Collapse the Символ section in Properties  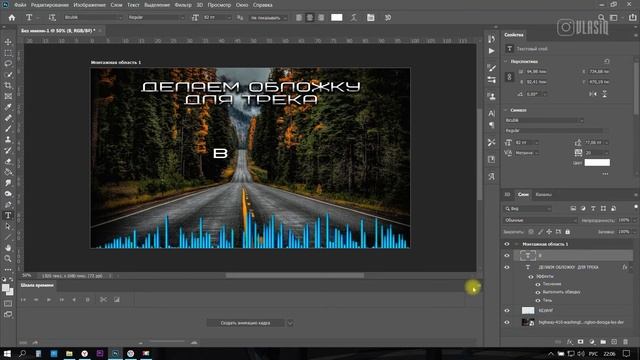pyautogui.click(x=506, y=110)
